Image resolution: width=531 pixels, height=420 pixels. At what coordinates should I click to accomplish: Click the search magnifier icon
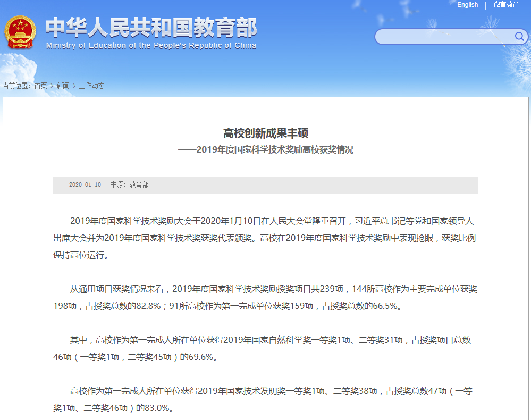tap(519, 36)
